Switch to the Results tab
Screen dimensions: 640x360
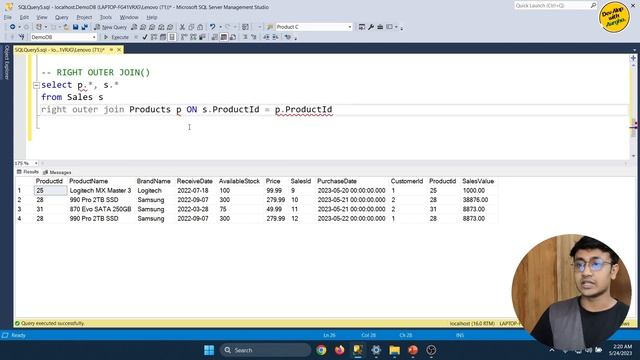(28, 172)
